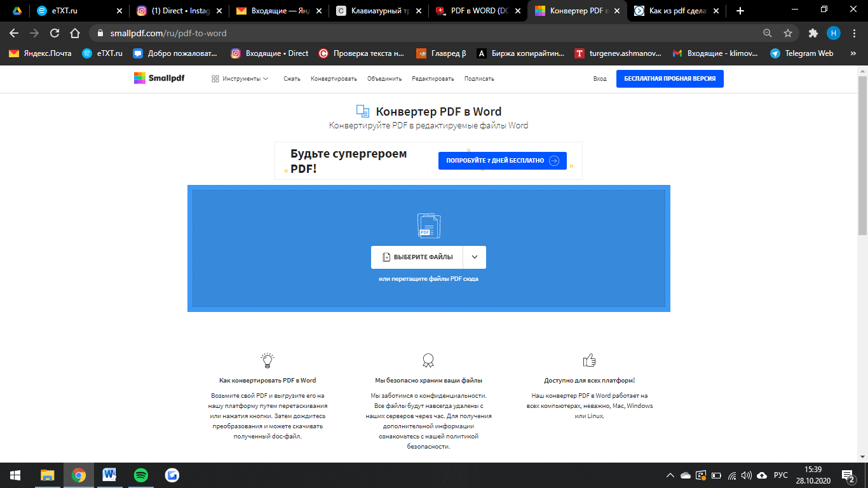Open the Конвертировать menu item
Screen dimensions: 868x488
pyautogui.click(x=334, y=79)
